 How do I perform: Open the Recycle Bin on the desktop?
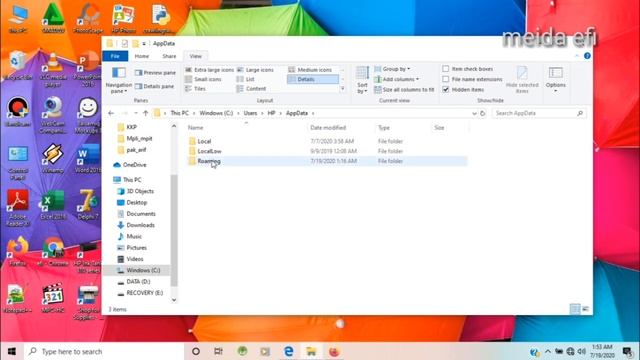click(x=18, y=65)
